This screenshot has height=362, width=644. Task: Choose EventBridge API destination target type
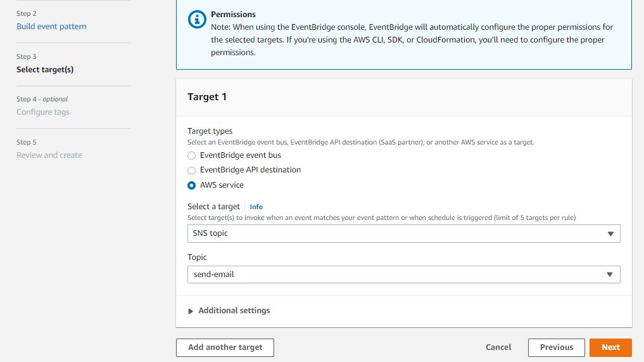click(x=192, y=171)
